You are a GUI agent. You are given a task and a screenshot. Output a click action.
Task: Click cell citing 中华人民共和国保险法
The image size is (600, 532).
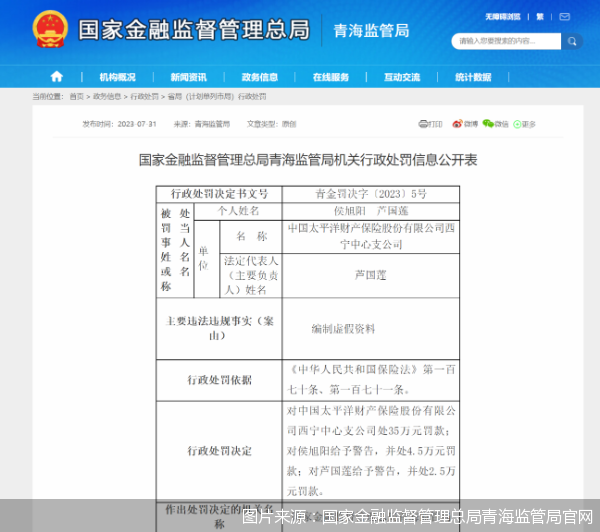pos(371,380)
